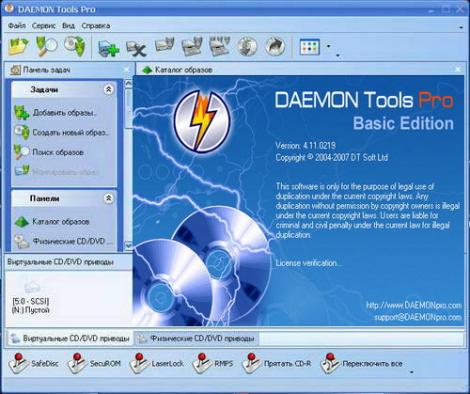The image size is (470, 394).
Task: Collapse the Панели section chevron
Action: [x=108, y=198]
